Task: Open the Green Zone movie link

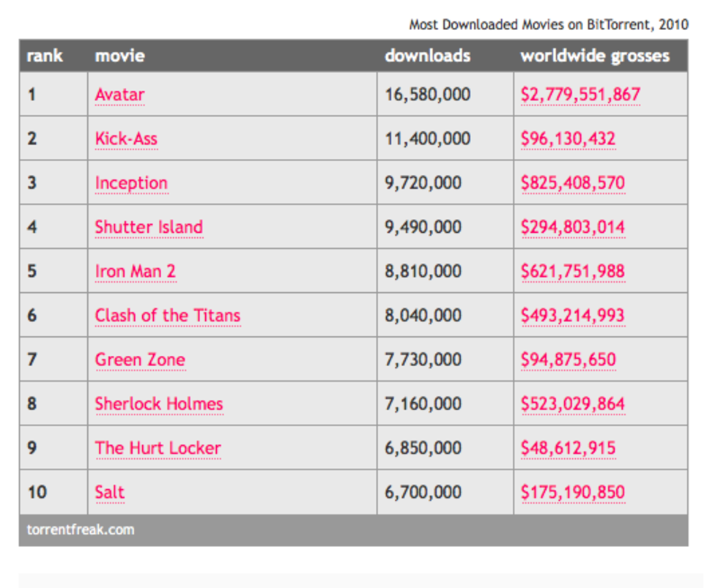Action: click(x=140, y=360)
